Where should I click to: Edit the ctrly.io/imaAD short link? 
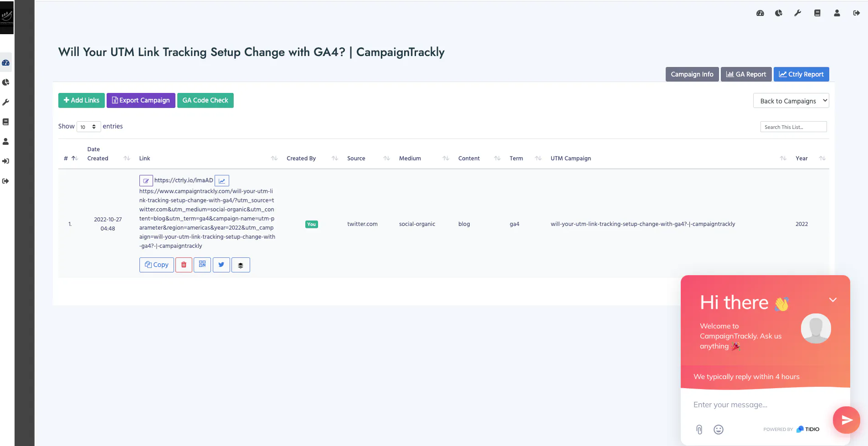[x=146, y=181]
